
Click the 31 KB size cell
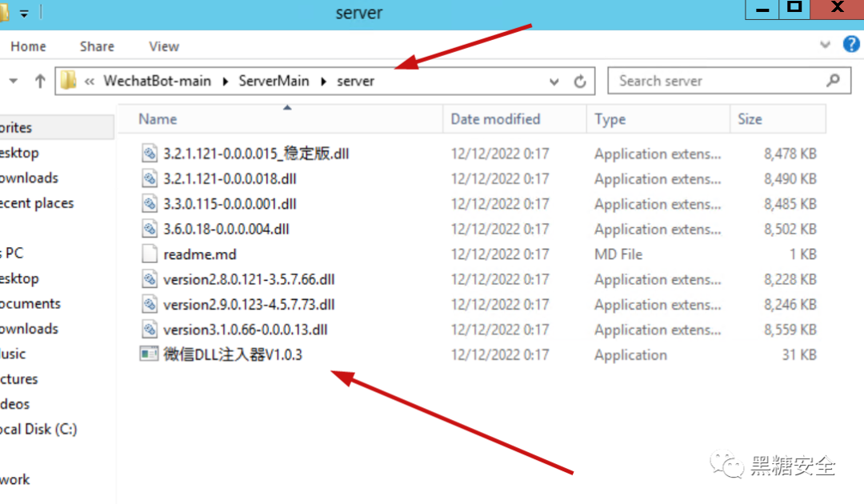click(x=799, y=354)
